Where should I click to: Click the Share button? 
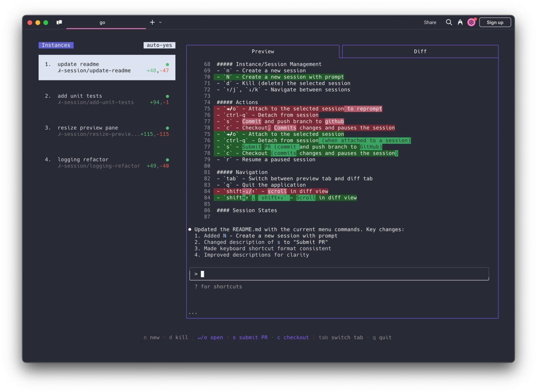pyautogui.click(x=430, y=22)
